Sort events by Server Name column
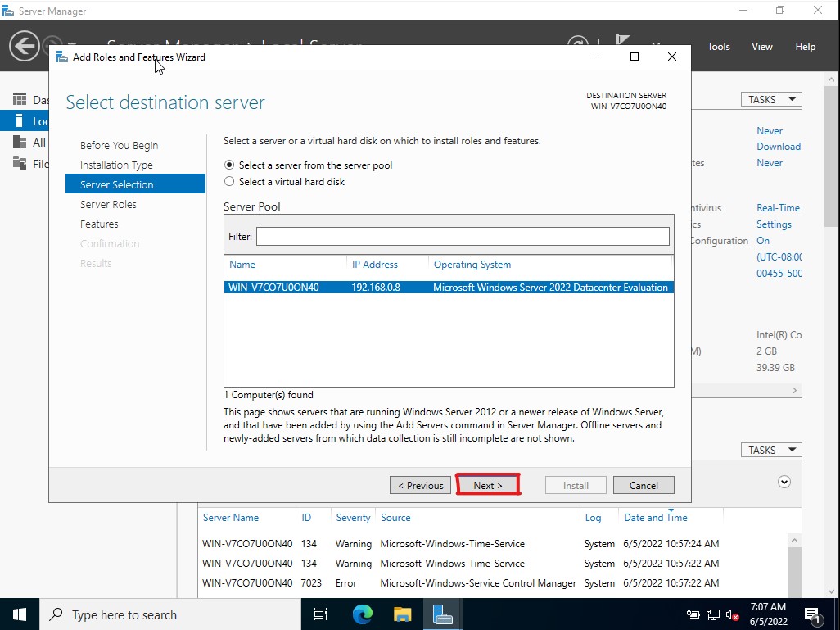 [230, 518]
